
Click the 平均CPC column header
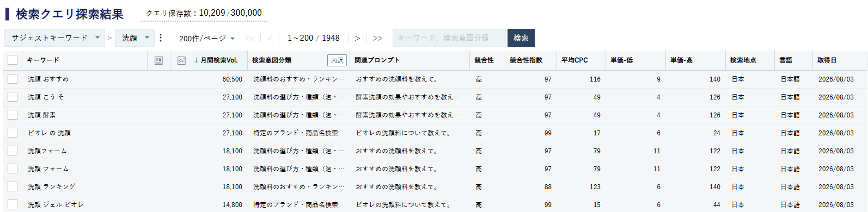[x=574, y=60]
